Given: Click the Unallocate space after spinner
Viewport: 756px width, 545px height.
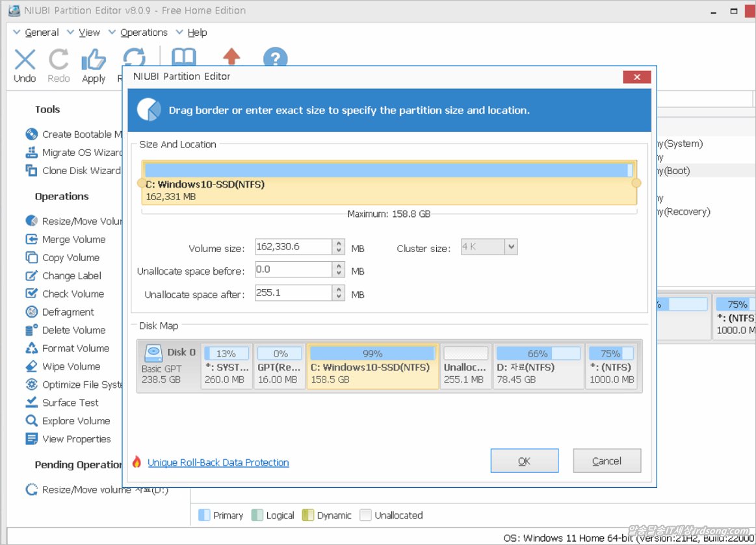Looking at the screenshot, I should (339, 294).
